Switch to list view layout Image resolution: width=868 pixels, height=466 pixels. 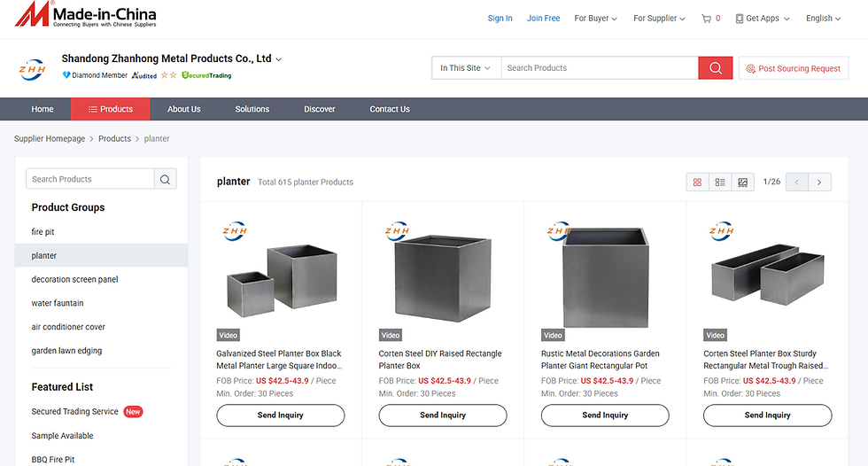coord(720,183)
